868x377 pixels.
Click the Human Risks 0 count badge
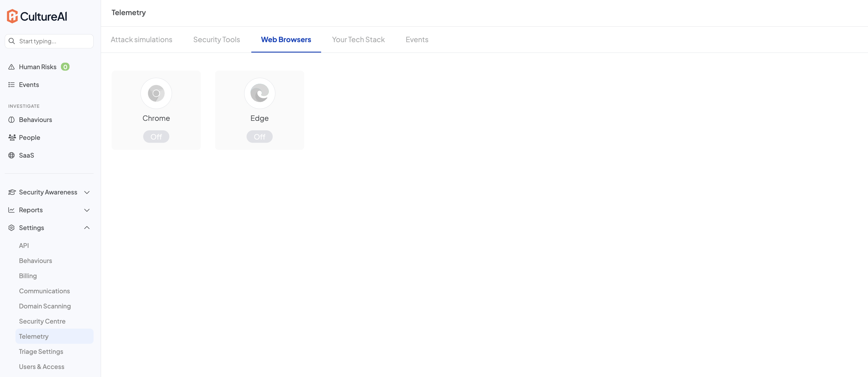point(65,67)
